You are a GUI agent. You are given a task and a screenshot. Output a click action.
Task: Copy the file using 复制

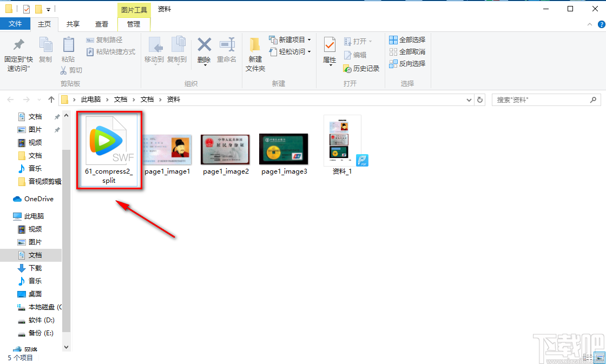click(45, 51)
